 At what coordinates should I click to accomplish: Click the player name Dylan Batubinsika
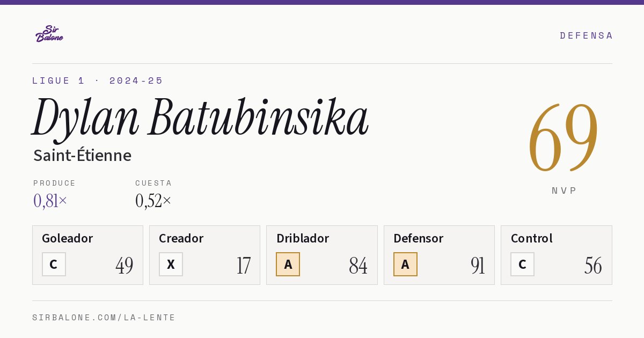(201, 117)
